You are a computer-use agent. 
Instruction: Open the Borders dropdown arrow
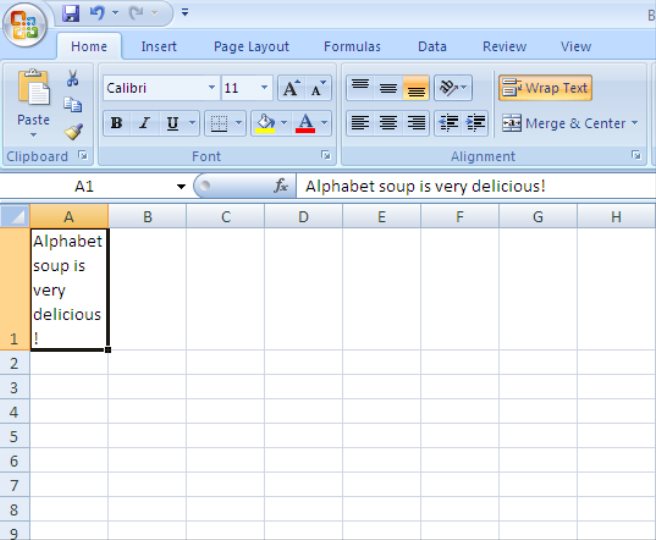239,123
